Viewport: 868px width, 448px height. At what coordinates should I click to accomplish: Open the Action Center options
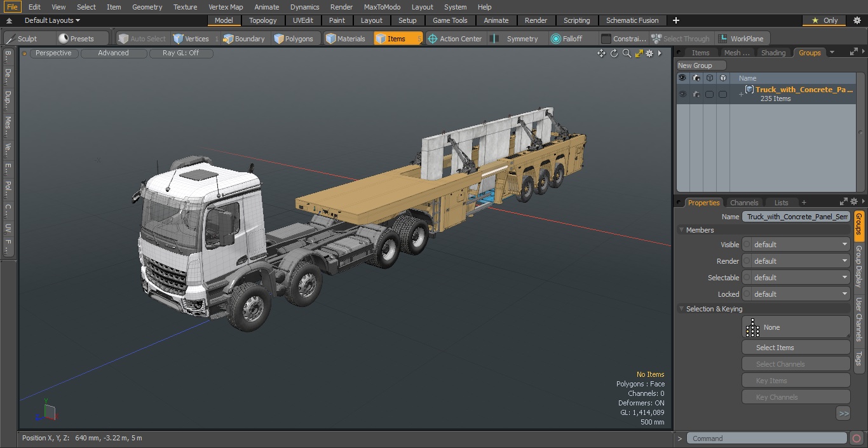click(455, 39)
